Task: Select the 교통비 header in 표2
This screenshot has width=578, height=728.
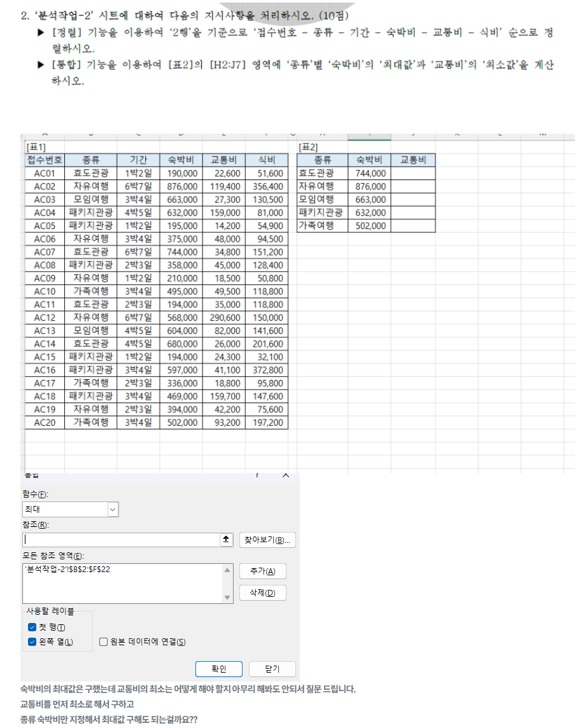Action: point(412,160)
